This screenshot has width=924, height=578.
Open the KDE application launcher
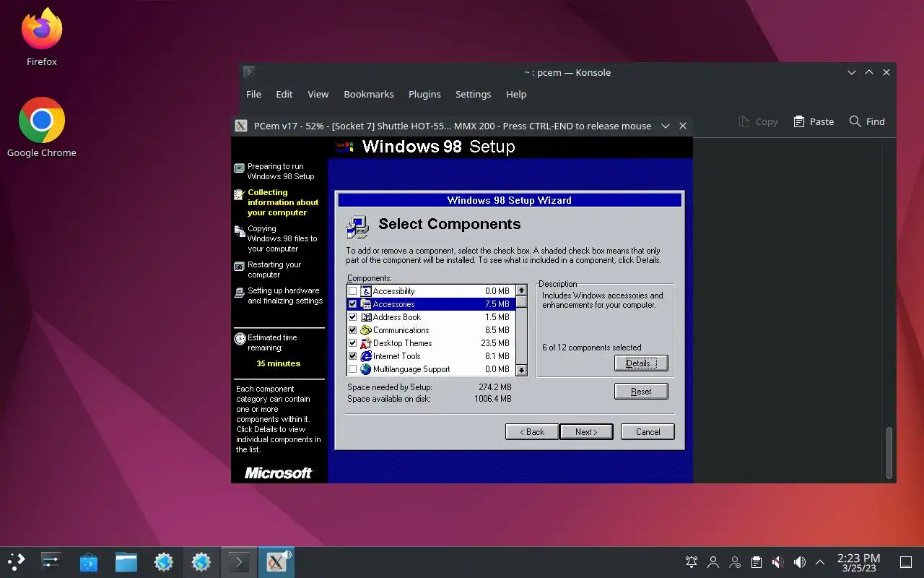16,561
